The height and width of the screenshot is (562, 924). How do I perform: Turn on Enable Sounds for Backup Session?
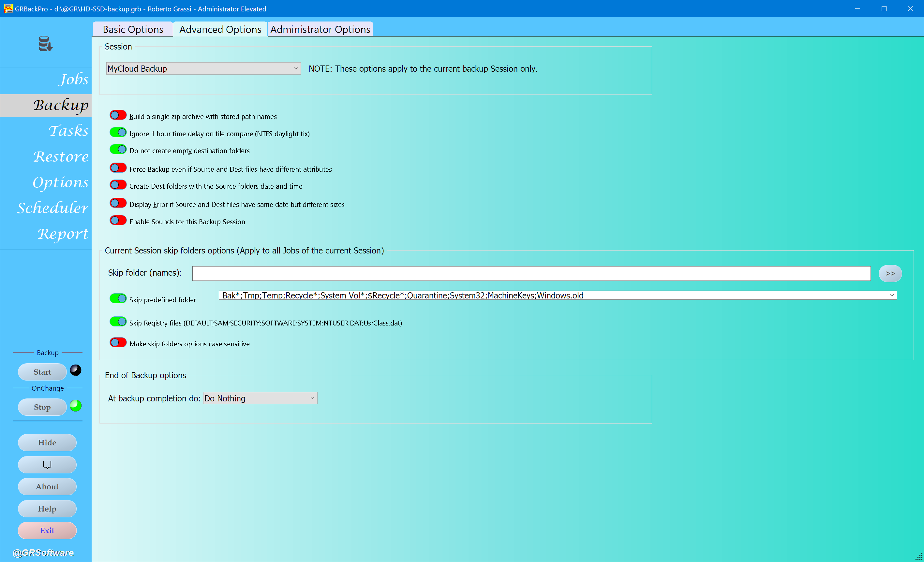118,220
